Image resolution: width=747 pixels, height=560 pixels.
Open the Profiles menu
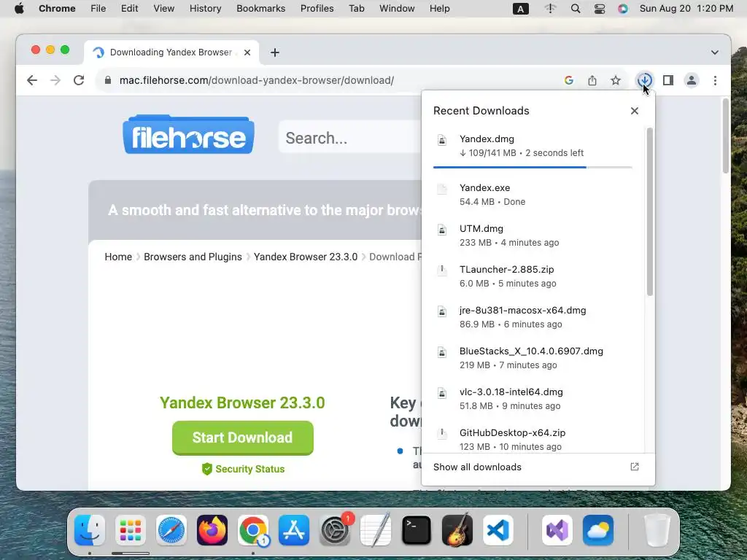point(317,9)
